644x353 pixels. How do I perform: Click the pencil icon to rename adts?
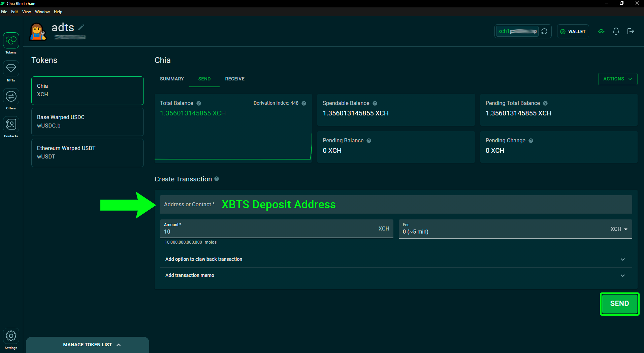click(x=81, y=27)
